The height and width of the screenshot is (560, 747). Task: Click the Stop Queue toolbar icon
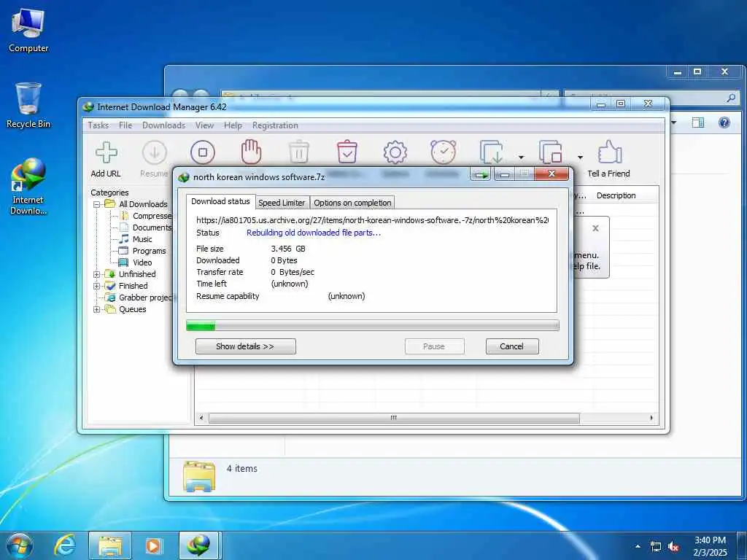tap(551, 152)
